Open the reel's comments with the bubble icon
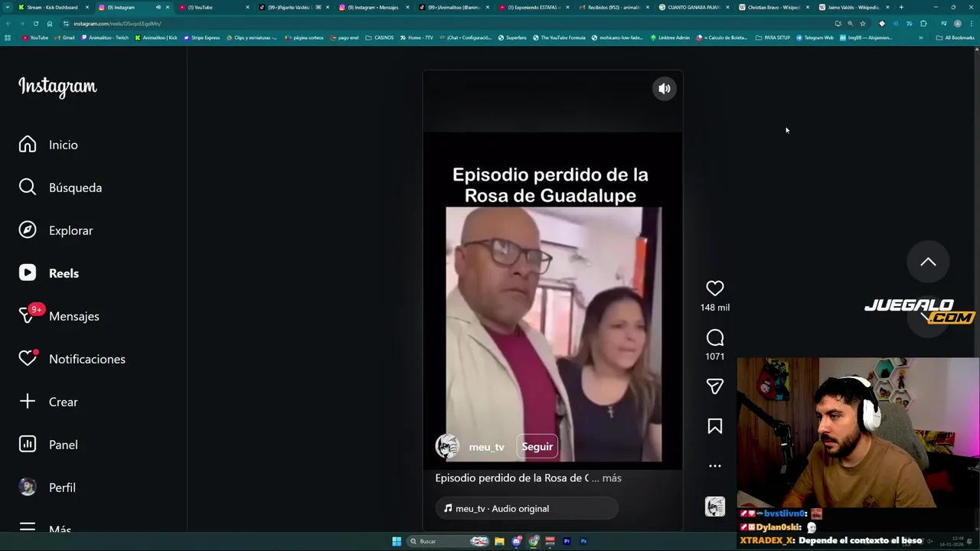This screenshot has height=551, width=980. pyautogui.click(x=714, y=337)
